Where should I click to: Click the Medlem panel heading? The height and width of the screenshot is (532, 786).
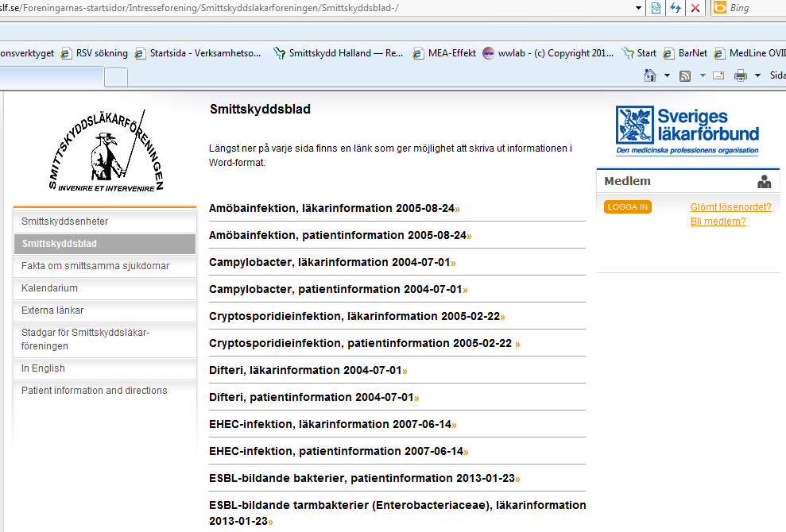pos(628,181)
